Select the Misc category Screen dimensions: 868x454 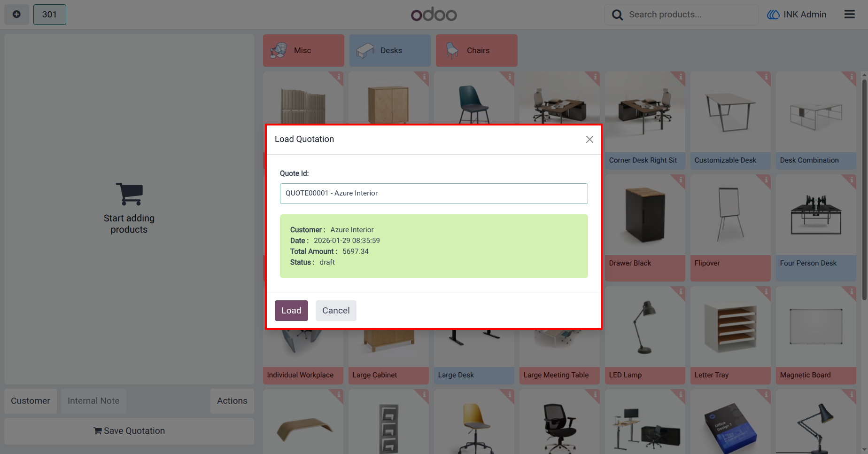point(303,50)
